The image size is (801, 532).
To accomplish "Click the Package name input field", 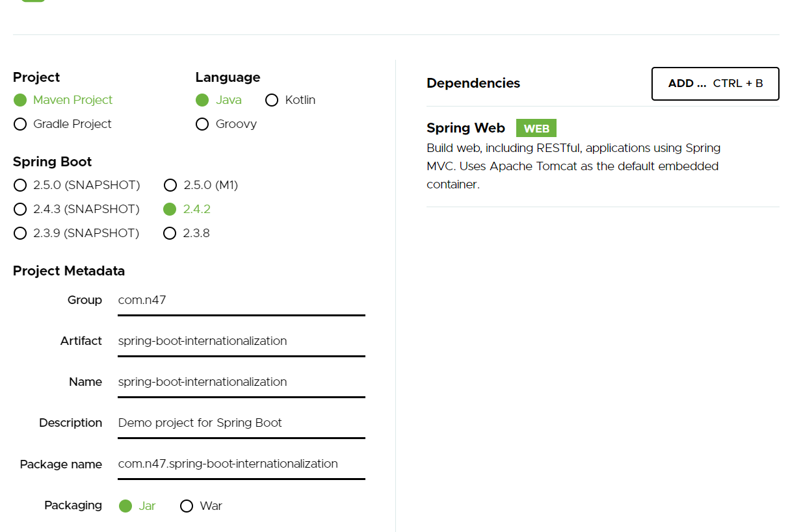I will point(241,464).
